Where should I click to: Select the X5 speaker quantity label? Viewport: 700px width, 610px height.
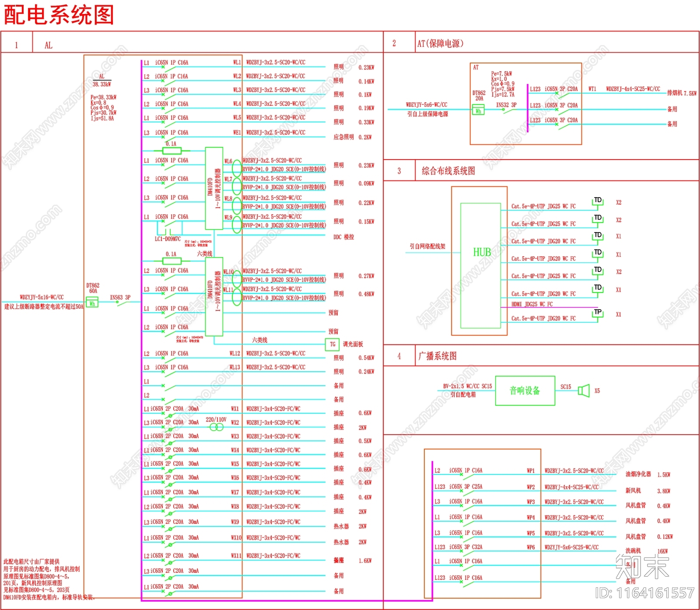[x=597, y=391]
